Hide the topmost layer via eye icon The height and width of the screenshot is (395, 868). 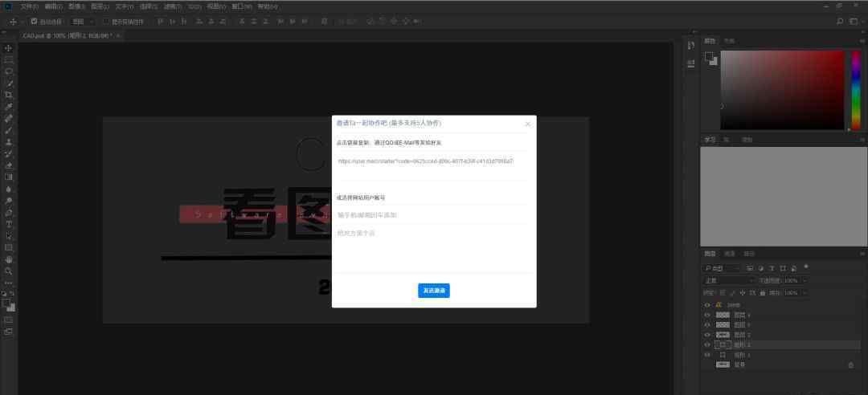707,305
